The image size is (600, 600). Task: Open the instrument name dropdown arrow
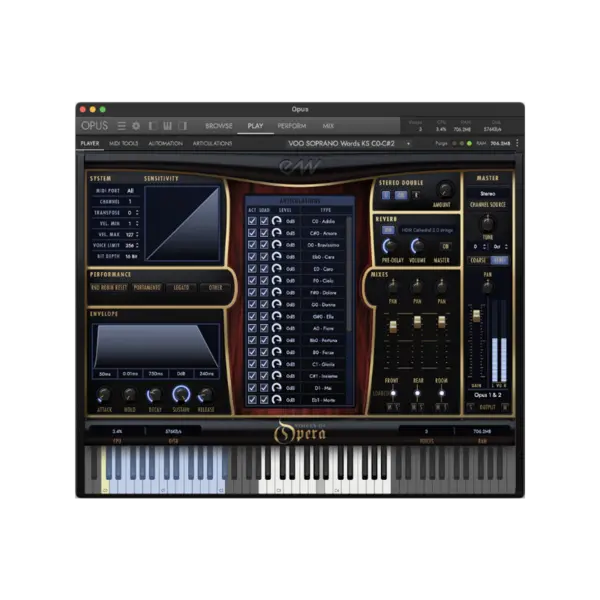408,144
